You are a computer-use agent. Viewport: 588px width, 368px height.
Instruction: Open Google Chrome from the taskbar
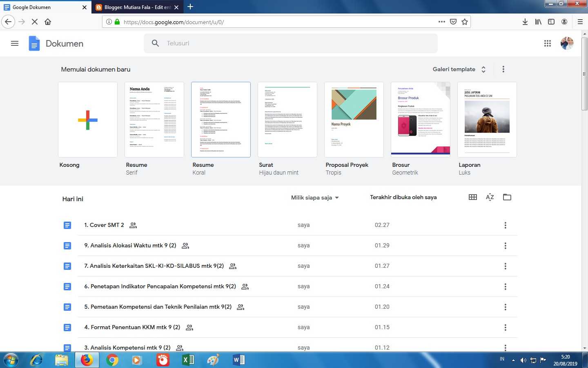(x=112, y=360)
